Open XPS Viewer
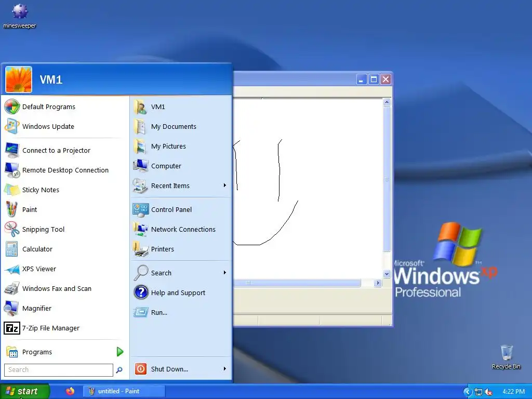Screen dimensions: 532x399 tap(64, 269)
